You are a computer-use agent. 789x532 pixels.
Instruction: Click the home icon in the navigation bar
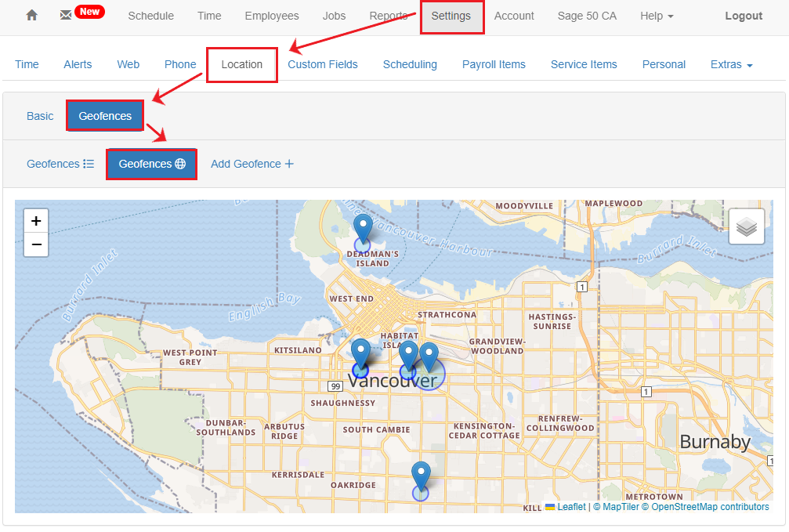30,15
